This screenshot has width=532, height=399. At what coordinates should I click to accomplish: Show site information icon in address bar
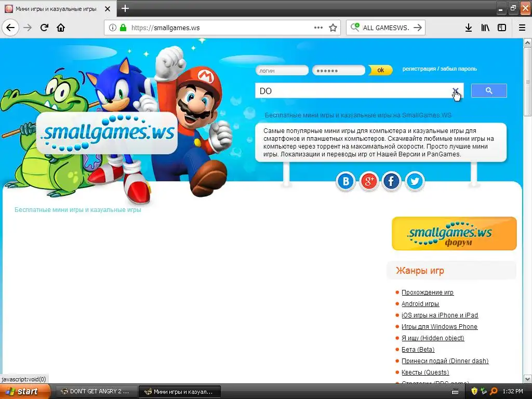[113, 28]
